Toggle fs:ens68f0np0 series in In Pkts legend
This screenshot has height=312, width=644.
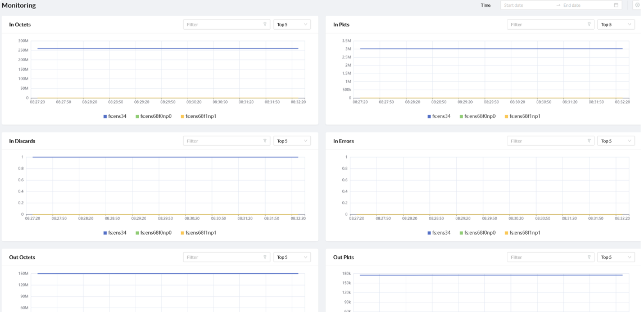point(476,116)
